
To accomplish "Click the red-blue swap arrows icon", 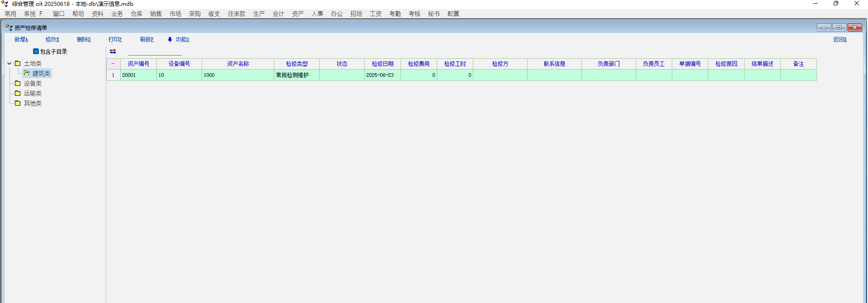I will [113, 51].
